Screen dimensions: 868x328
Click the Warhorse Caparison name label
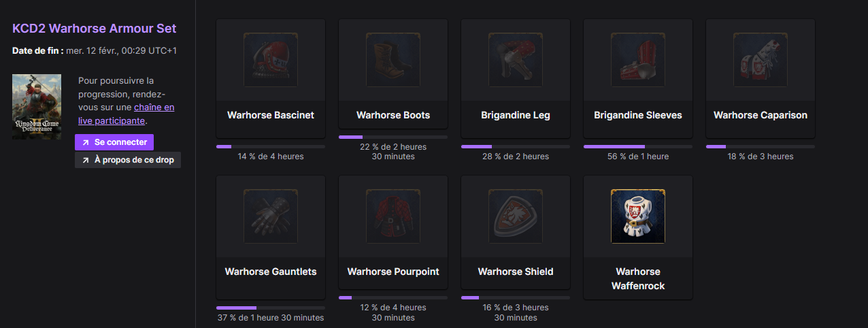[761, 115]
